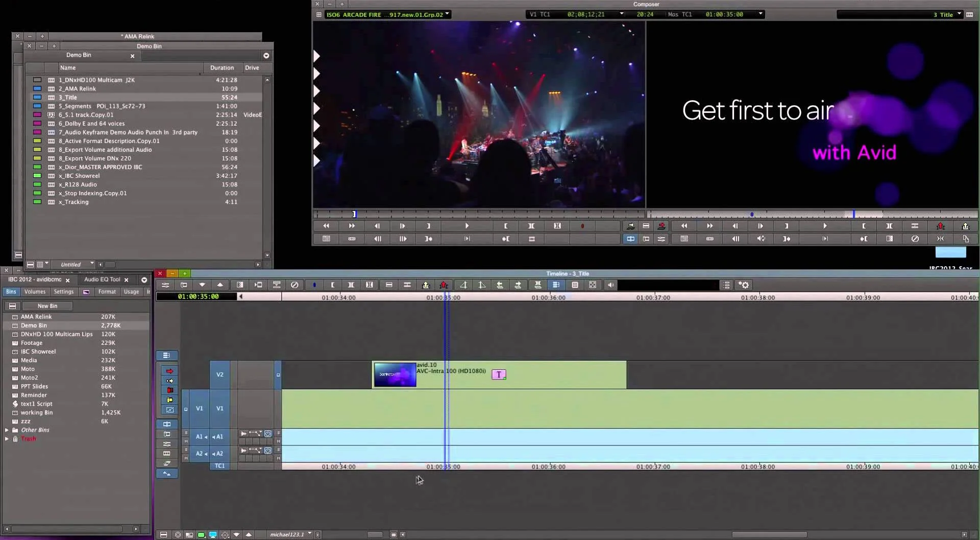Toggle the A2 source track selector
Viewport: 980px width, 540px height.
click(x=200, y=454)
